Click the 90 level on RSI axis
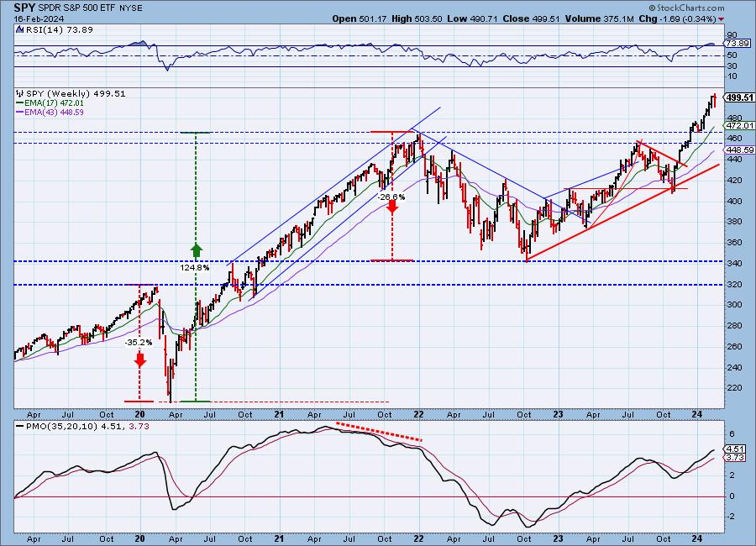Viewport: 756px width, 546px height. 732,34
